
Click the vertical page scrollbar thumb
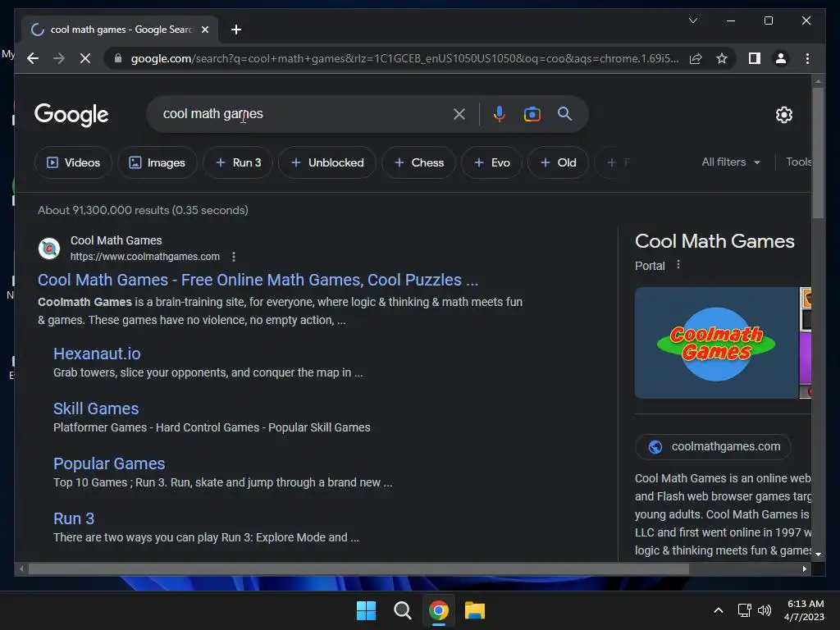(x=818, y=152)
